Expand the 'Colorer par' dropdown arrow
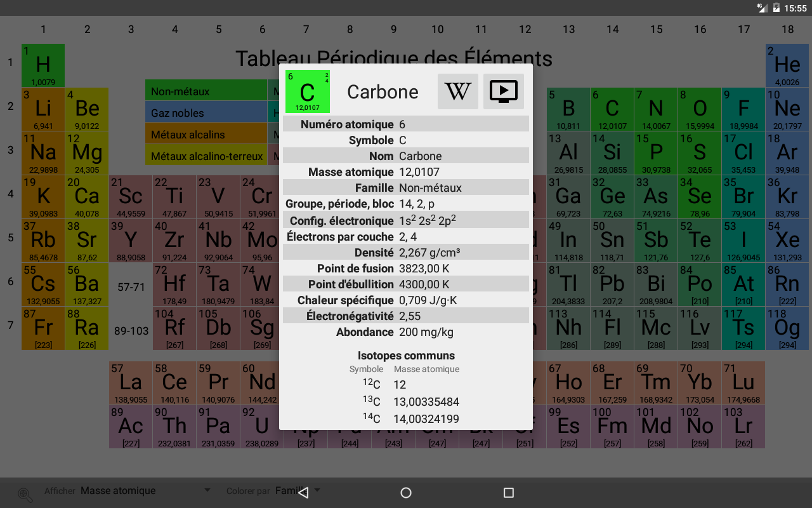The image size is (812, 508). point(317,490)
